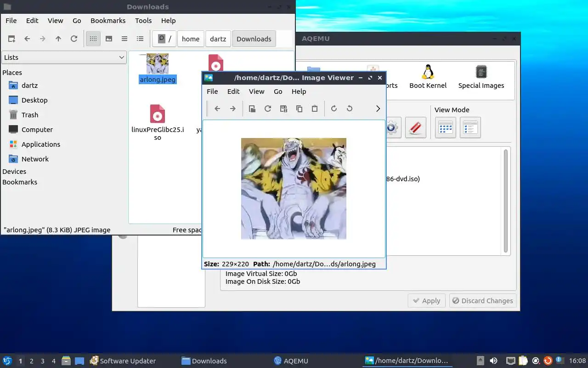Click the home breadcrumb button
Screen dimensions: 588x368
pyautogui.click(x=191, y=39)
